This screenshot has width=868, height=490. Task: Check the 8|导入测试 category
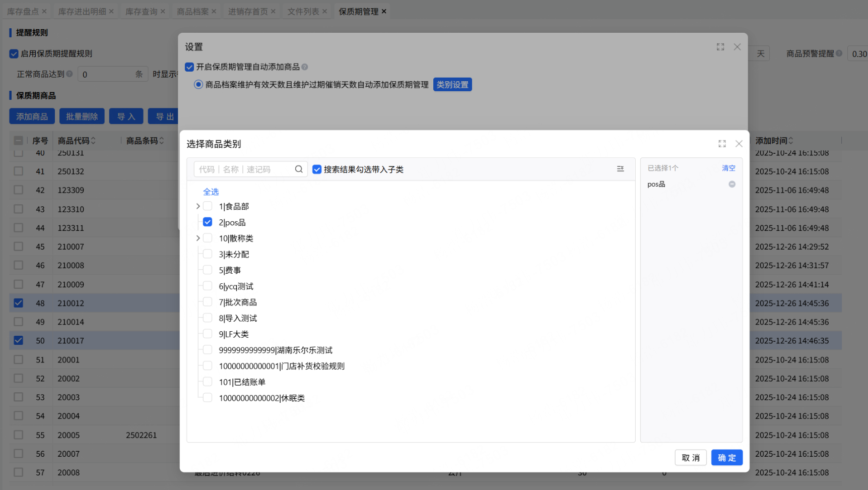click(x=208, y=318)
